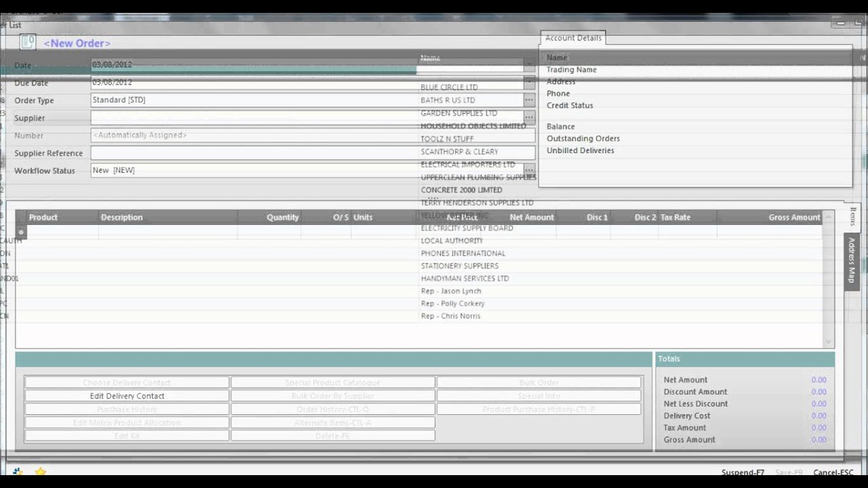Click the Edit Delivery Contact button
The image size is (868, 488).
[x=127, y=396]
